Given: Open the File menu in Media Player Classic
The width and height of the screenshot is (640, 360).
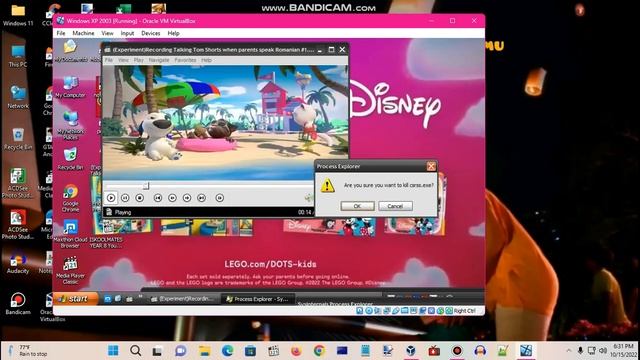Looking at the screenshot, I should pyautogui.click(x=109, y=60).
